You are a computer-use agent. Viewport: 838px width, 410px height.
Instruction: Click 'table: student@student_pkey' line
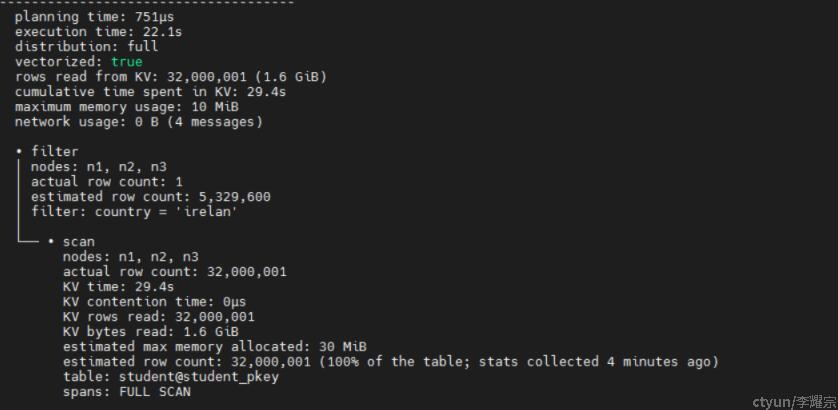pos(171,376)
